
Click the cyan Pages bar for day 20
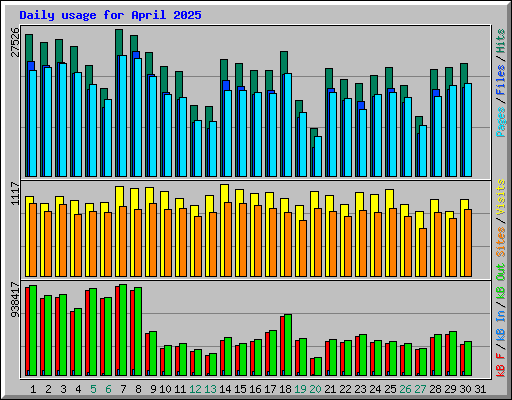(x=318, y=156)
